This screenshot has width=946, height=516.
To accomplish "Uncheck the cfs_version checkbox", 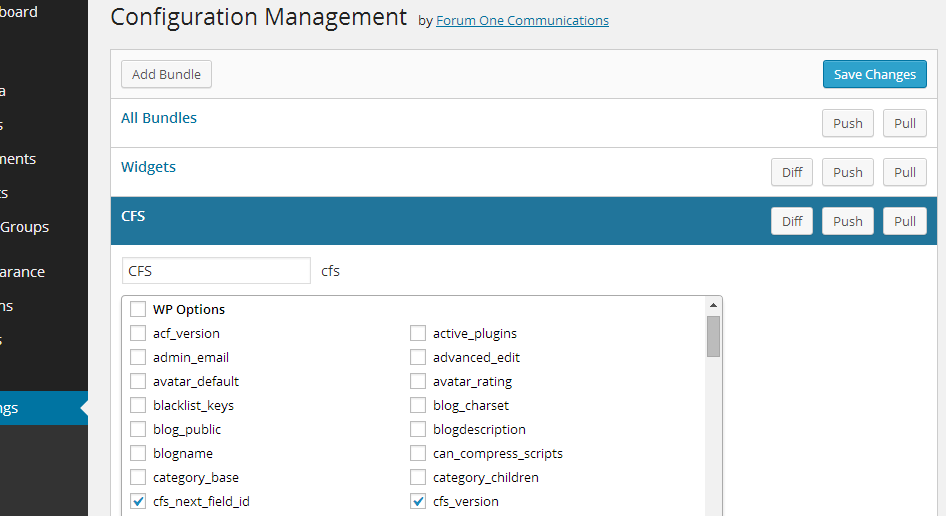I will [418, 501].
